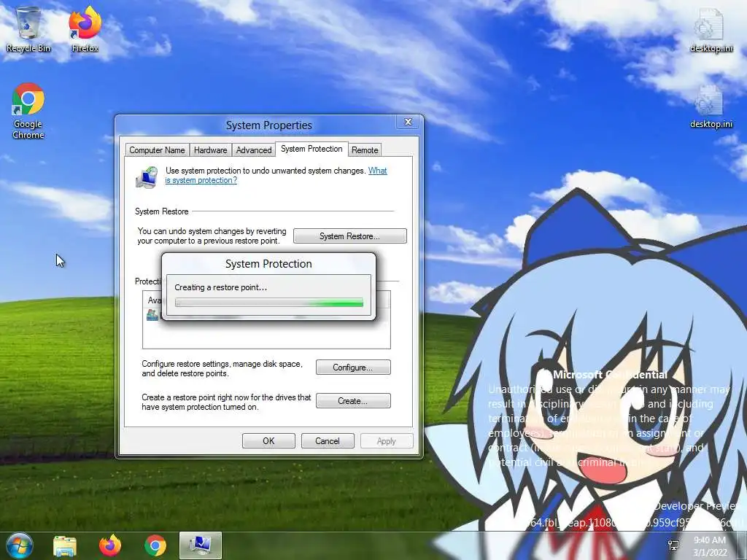Open the Google Chrome desktop shortcut
This screenshot has width=747, height=560.
click(x=28, y=111)
